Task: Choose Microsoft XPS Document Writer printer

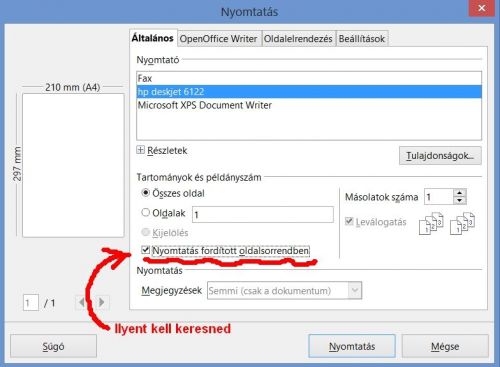Action: coord(309,105)
